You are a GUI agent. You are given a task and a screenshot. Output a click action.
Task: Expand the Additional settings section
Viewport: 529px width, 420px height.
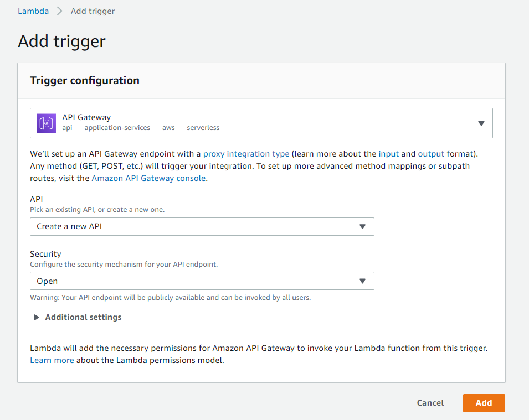click(77, 317)
